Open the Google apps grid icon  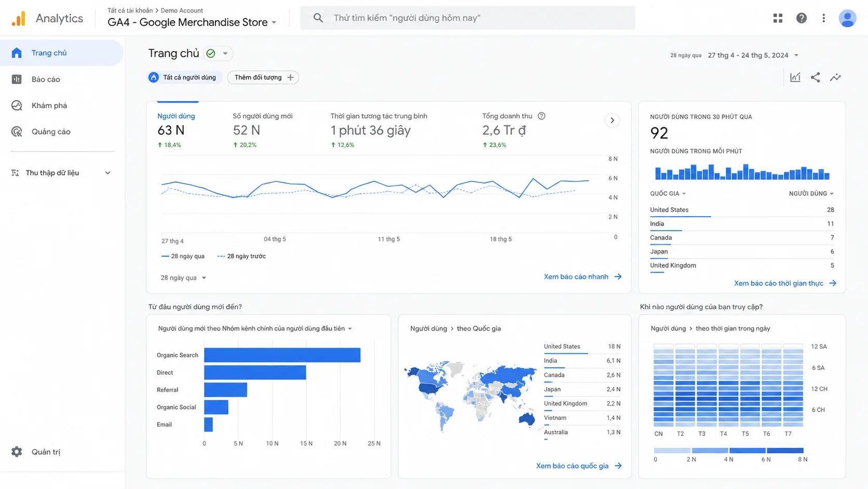[778, 18]
